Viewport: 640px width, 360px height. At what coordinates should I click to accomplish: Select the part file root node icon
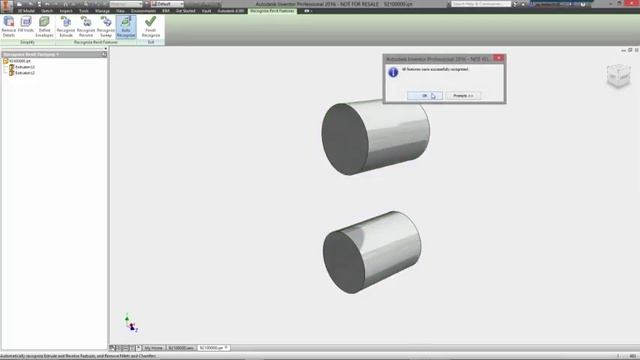6,61
